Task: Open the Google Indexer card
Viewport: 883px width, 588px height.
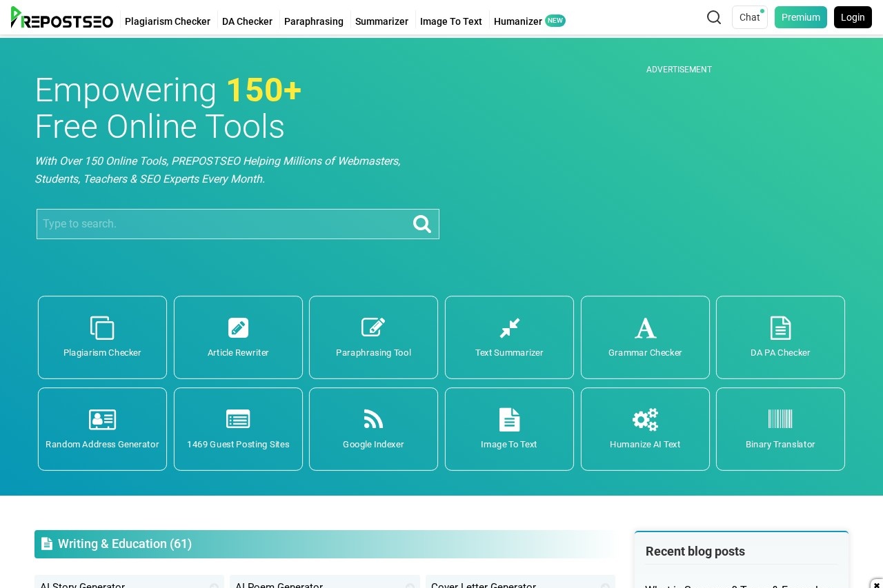Action: point(373,429)
